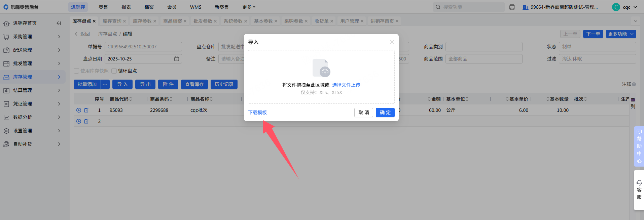Click the search magnifier icon

pyautogui.click(x=438, y=7)
